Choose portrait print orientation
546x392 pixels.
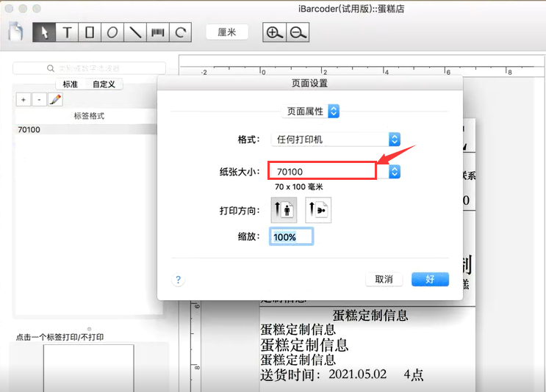pos(284,210)
